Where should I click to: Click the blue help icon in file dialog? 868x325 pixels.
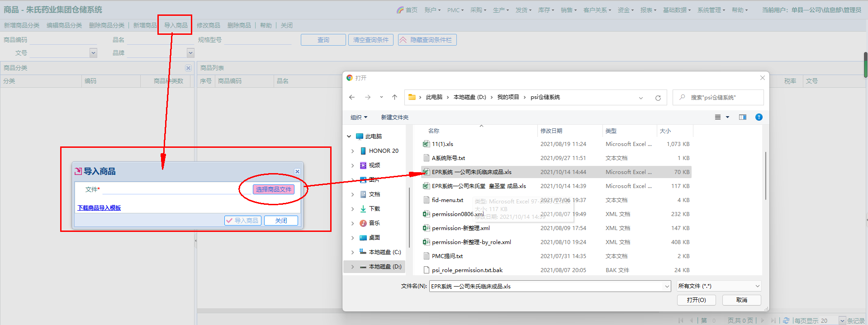[759, 117]
